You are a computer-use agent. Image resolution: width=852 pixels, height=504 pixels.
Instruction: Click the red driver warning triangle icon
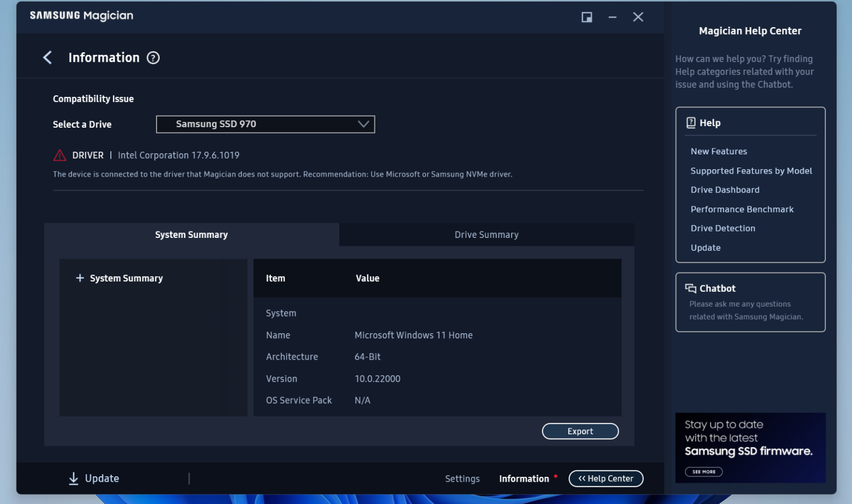60,155
